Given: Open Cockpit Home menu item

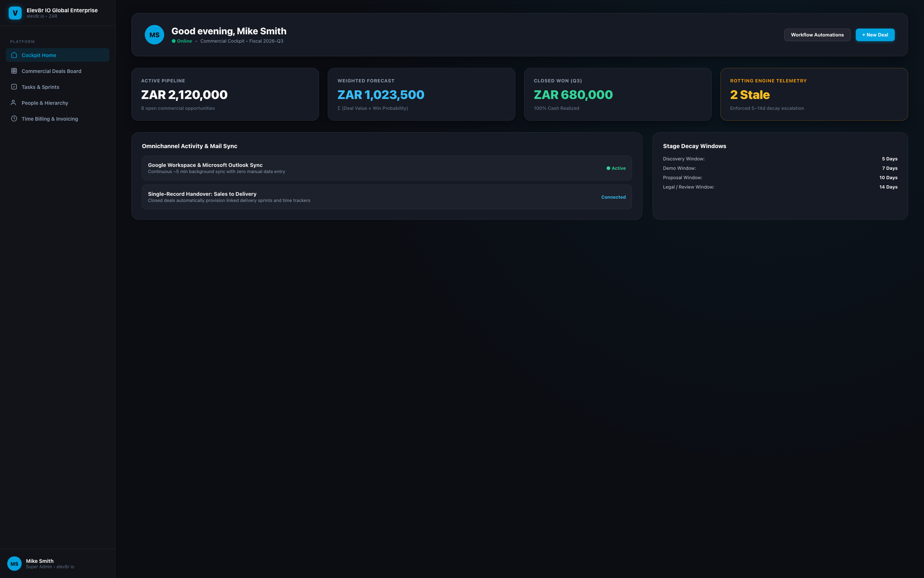Looking at the screenshot, I should click(x=57, y=55).
